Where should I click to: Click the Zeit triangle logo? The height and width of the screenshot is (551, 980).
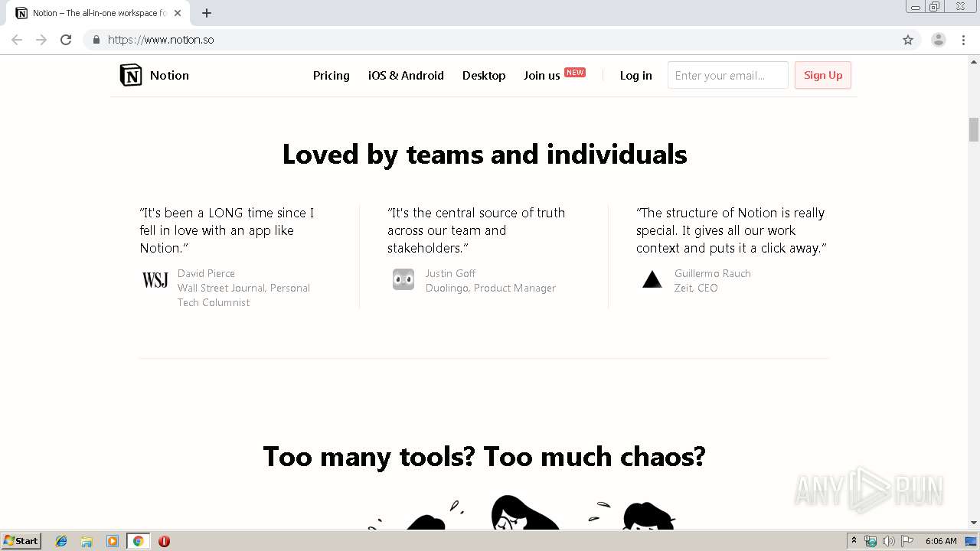tap(652, 279)
